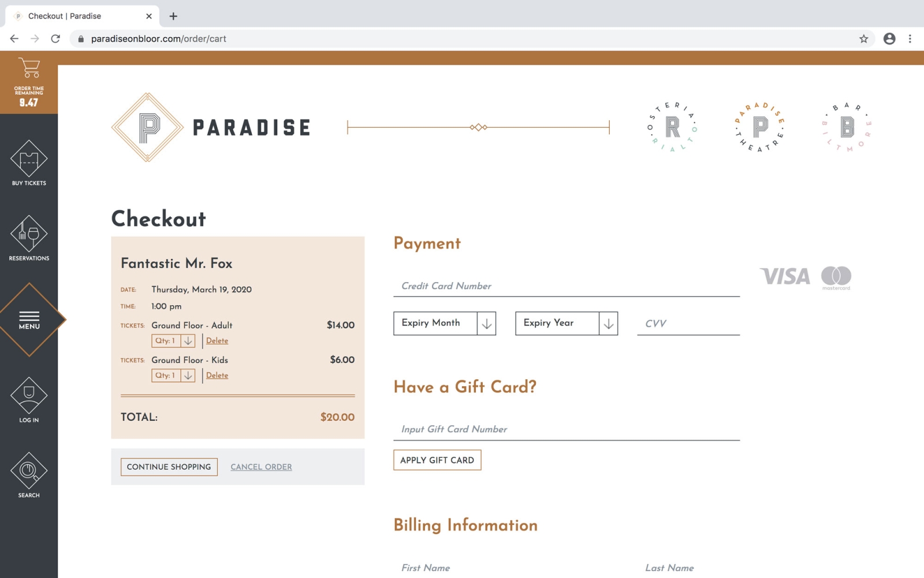The width and height of the screenshot is (924, 578).
Task: Click the Continue Shopping button
Action: pos(169,467)
